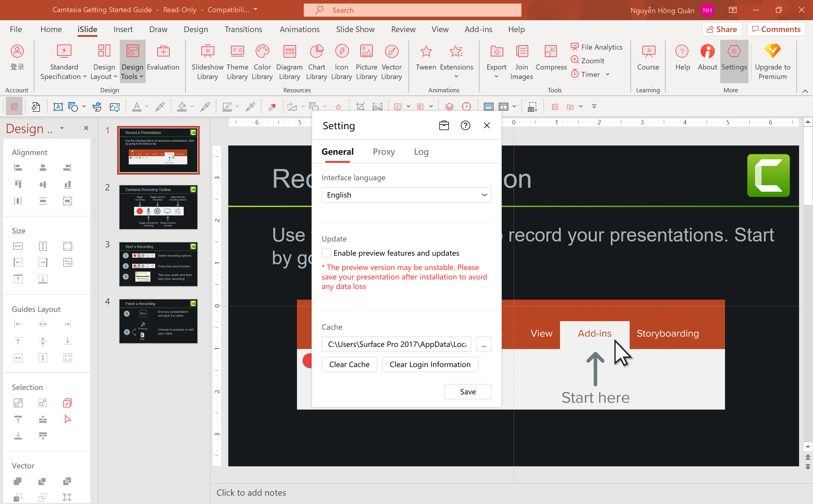This screenshot has width=813, height=504.
Task: Launch the ZoomIt tool
Action: pyautogui.click(x=587, y=61)
